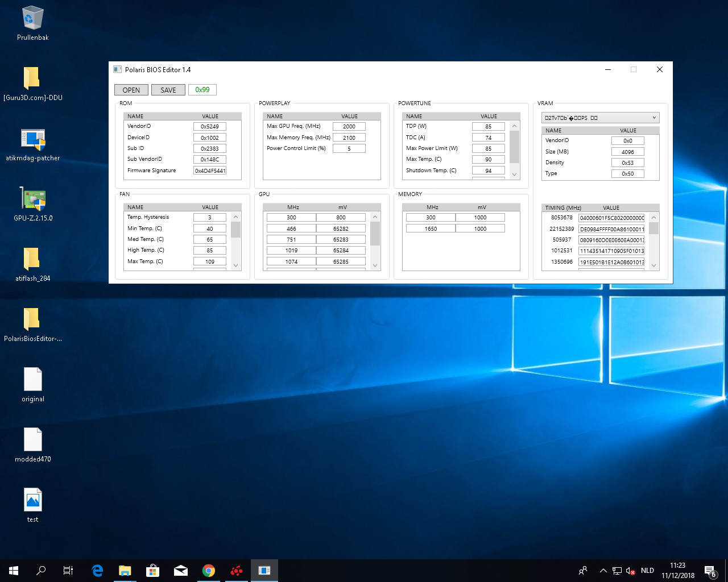Edit VRAM Density value 0x53

[628, 163]
